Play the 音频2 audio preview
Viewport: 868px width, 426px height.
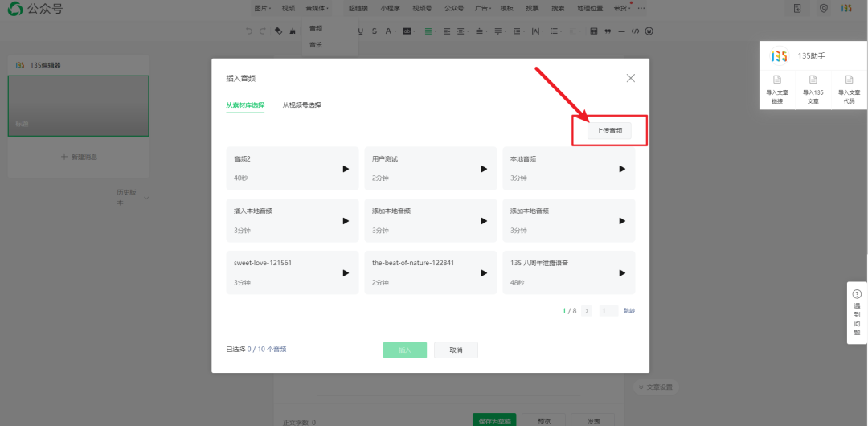(x=346, y=169)
